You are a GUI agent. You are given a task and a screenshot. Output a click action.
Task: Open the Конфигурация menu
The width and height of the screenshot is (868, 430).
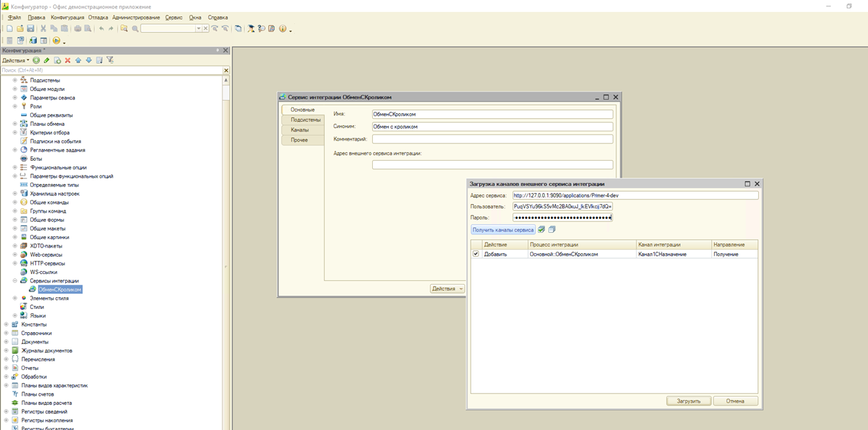tap(67, 17)
